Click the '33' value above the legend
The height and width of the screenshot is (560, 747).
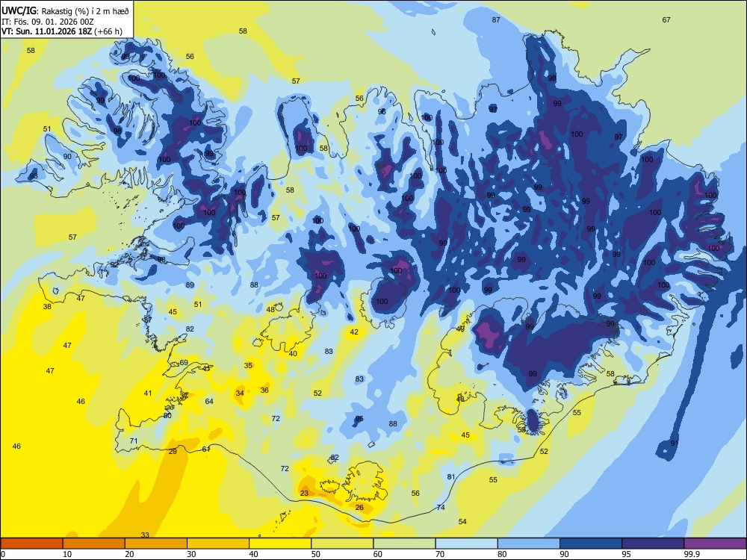click(x=146, y=535)
